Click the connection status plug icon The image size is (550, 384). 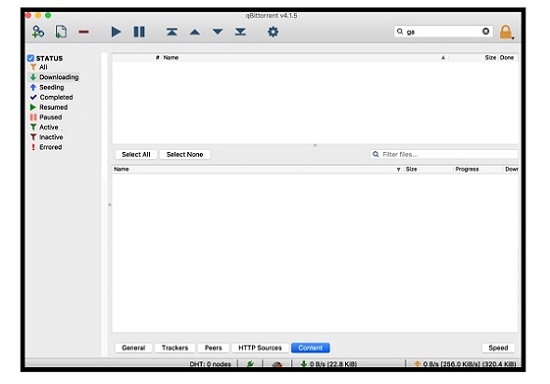pos(250,364)
